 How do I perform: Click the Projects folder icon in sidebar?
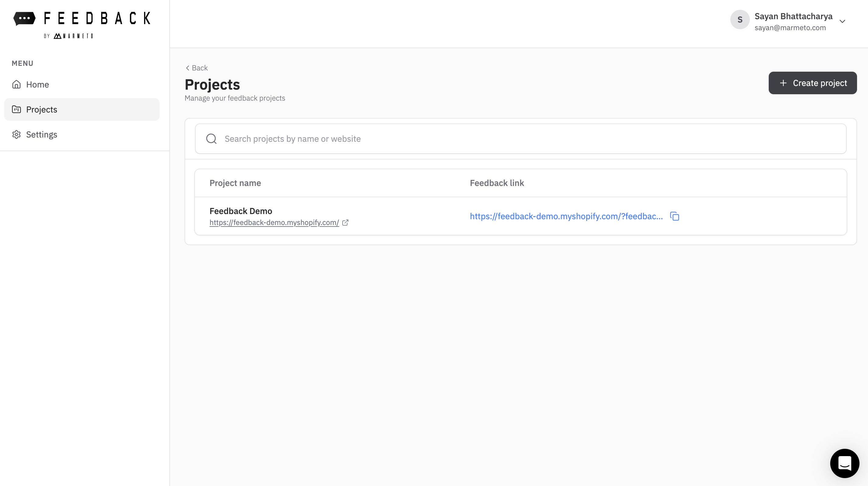pos(16,109)
